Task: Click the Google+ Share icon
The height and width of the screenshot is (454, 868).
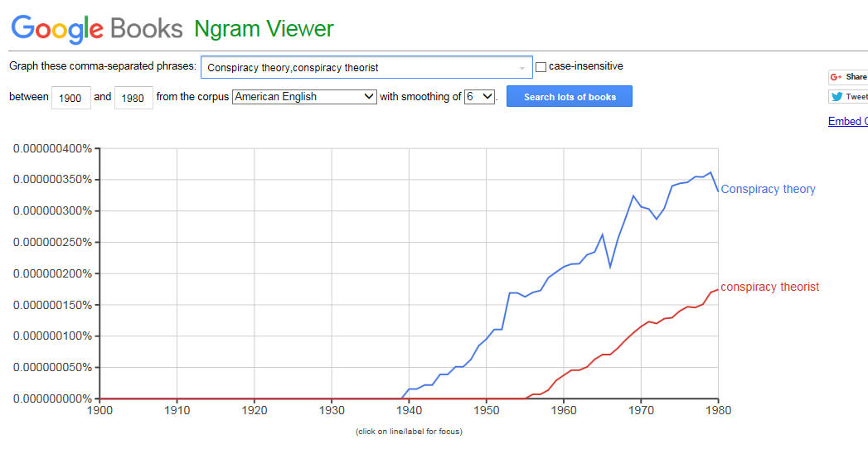Action: click(836, 76)
